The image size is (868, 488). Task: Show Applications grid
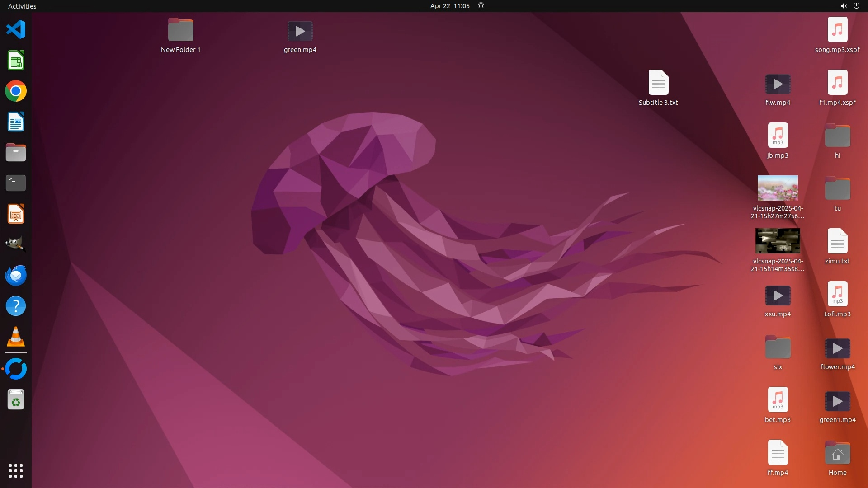pyautogui.click(x=16, y=471)
